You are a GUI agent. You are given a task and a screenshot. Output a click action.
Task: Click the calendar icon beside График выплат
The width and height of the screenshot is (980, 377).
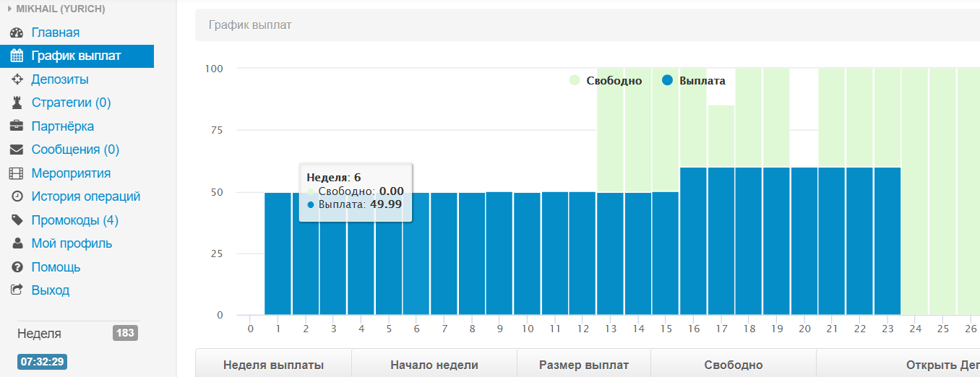[x=17, y=56]
